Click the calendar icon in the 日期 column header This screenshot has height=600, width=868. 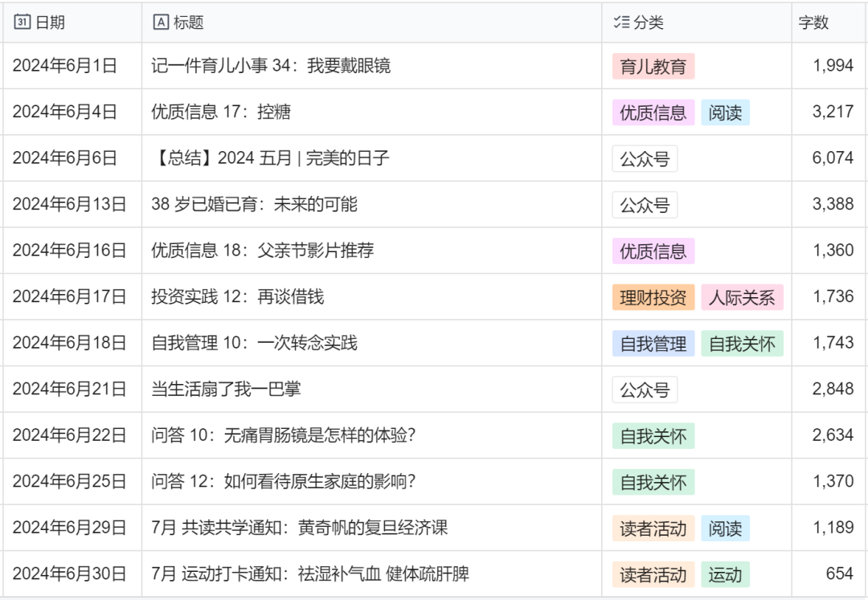point(23,22)
